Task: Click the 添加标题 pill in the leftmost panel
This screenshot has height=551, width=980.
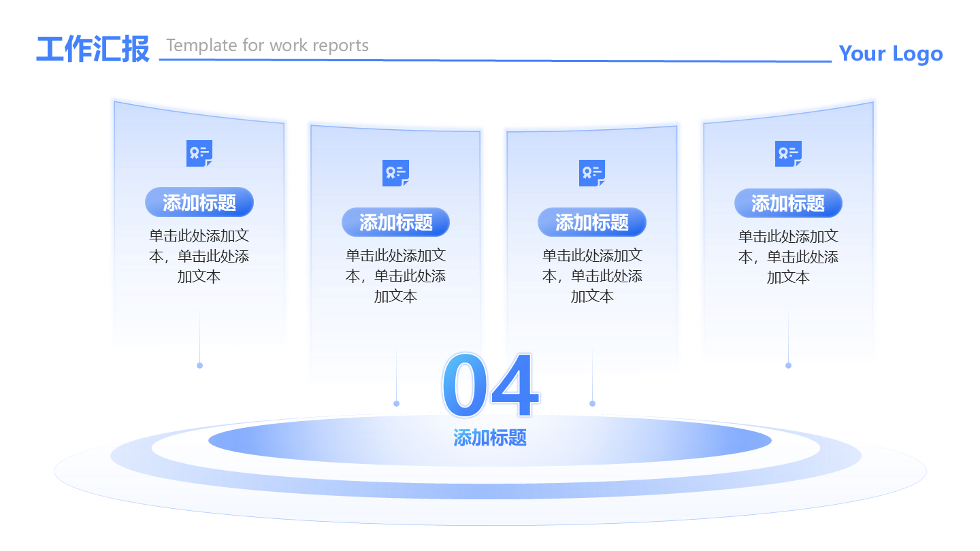Action: [199, 203]
